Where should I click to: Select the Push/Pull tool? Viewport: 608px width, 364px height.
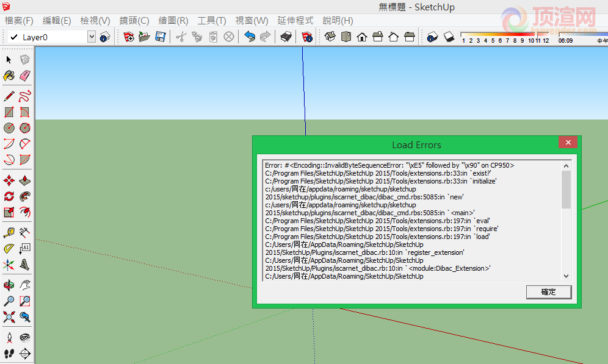point(25,180)
